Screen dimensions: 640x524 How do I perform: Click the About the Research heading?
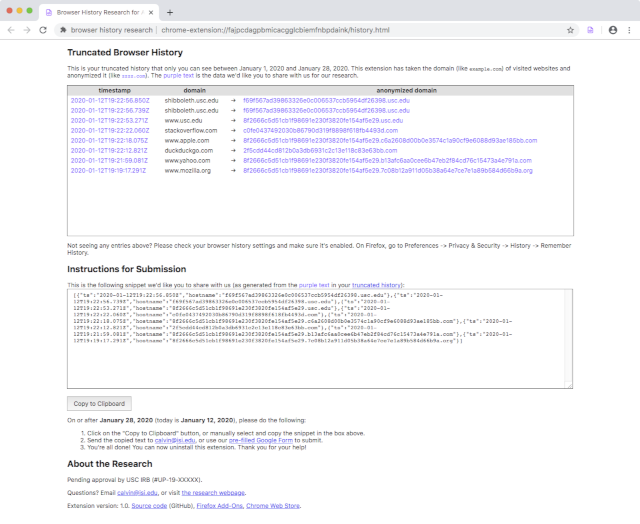110,464
